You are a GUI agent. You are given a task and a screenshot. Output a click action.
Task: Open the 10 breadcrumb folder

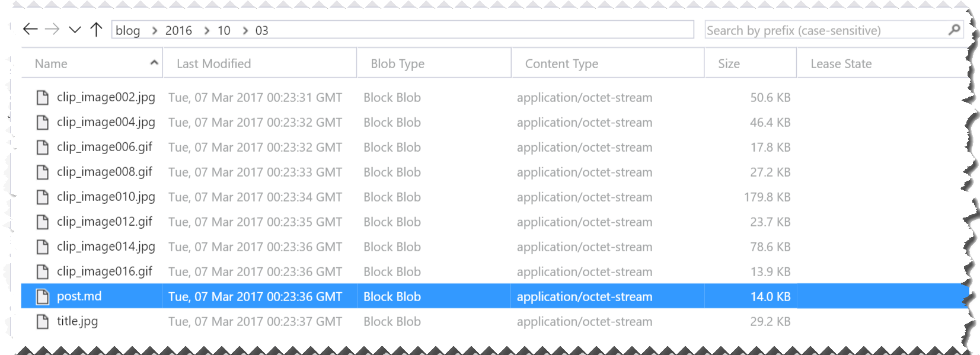coord(224,31)
